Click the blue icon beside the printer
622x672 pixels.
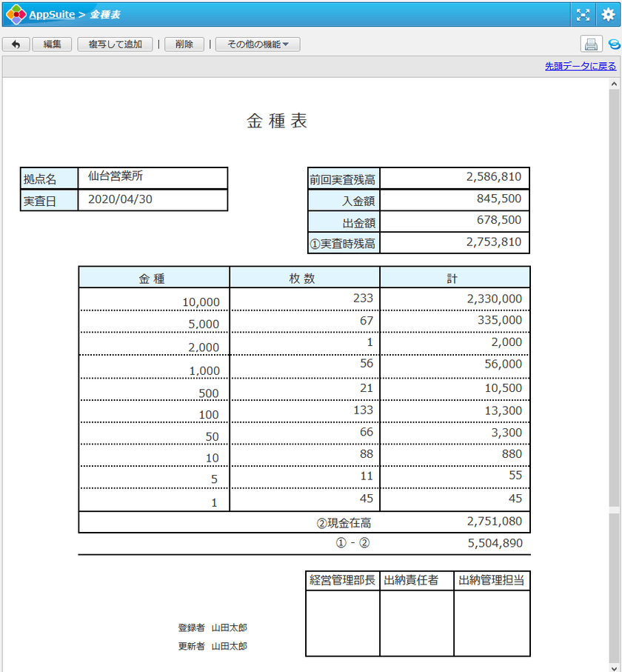click(x=614, y=44)
